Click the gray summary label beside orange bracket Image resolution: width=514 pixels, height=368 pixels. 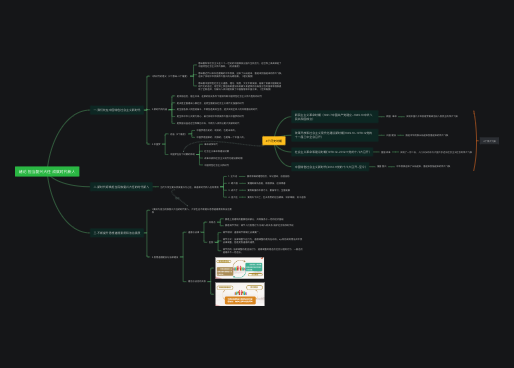[489, 141]
